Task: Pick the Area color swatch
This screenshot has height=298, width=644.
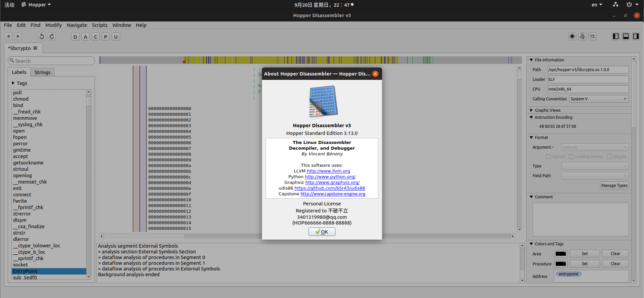Action: tap(561, 254)
